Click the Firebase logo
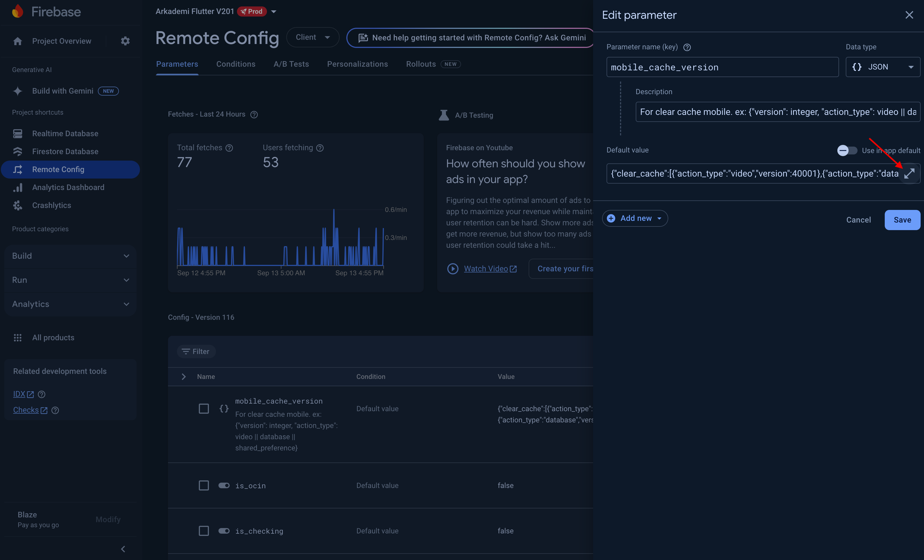The width and height of the screenshot is (924, 560). click(x=18, y=11)
